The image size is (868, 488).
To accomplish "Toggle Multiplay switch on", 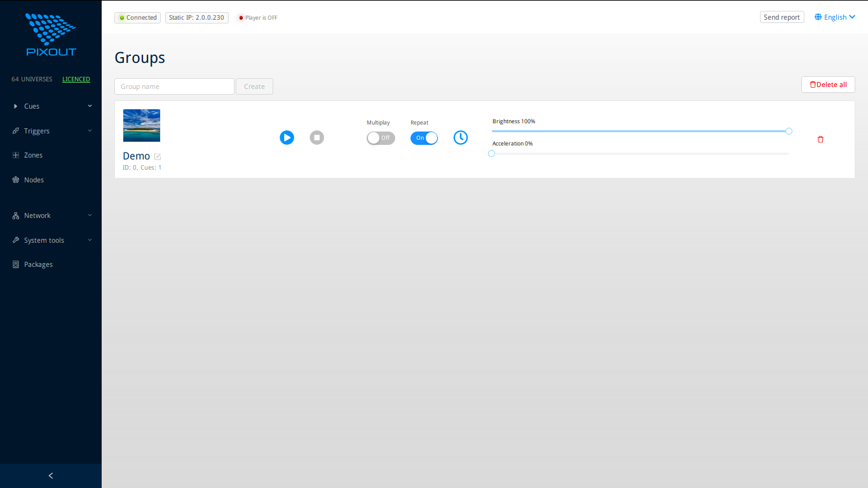I will pos(381,138).
